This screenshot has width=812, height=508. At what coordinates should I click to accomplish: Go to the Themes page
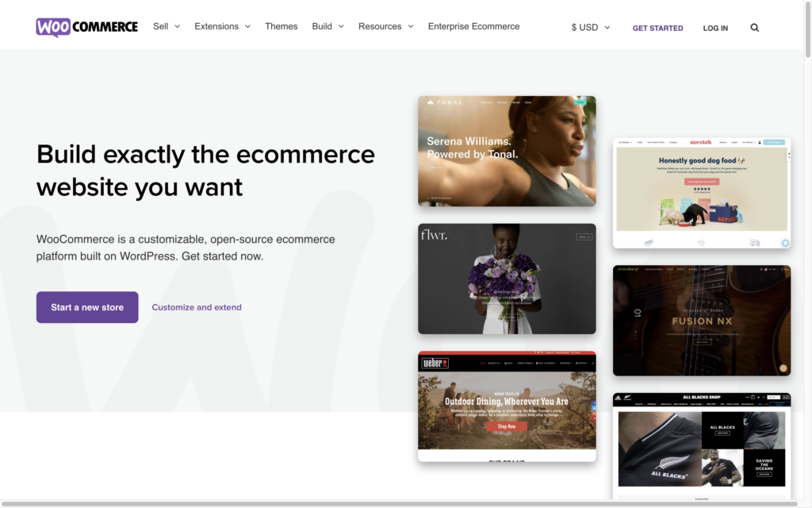point(281,26)
